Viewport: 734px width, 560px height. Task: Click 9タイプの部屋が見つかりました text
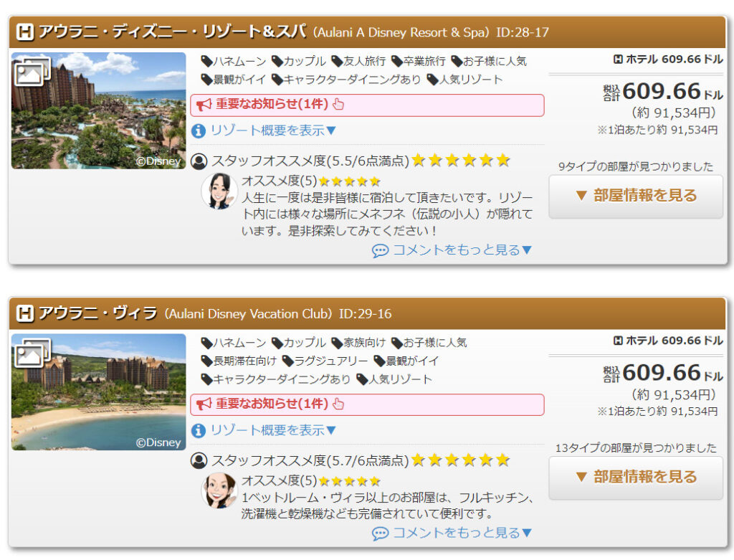pos(636,166)
